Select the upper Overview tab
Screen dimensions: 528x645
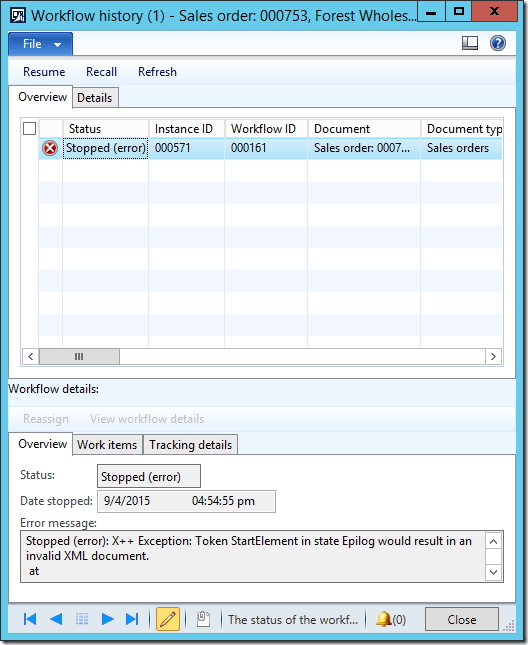(x=42, y=97)
